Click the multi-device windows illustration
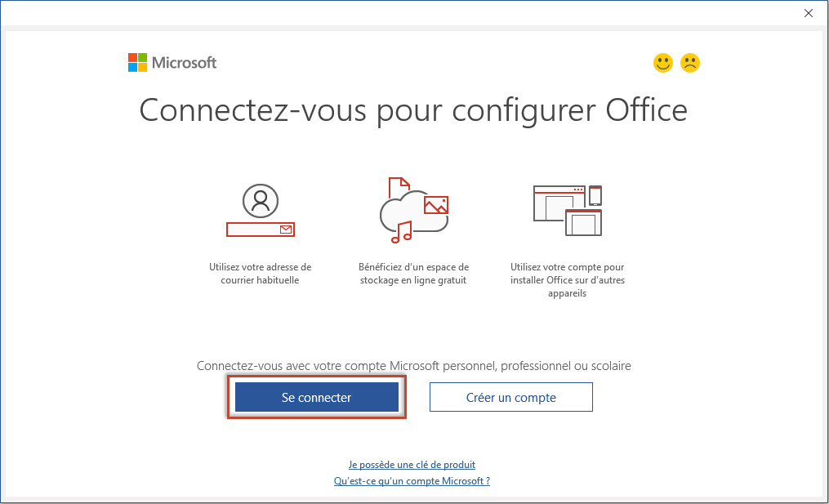The height and width of the screenshot is (504, 829). point(568,211)
